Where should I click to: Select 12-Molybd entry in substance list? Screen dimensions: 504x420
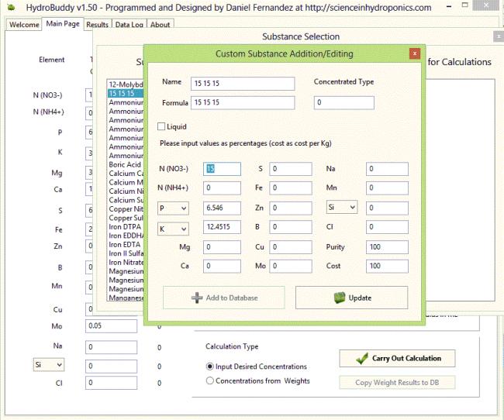[x=126, y=84]
